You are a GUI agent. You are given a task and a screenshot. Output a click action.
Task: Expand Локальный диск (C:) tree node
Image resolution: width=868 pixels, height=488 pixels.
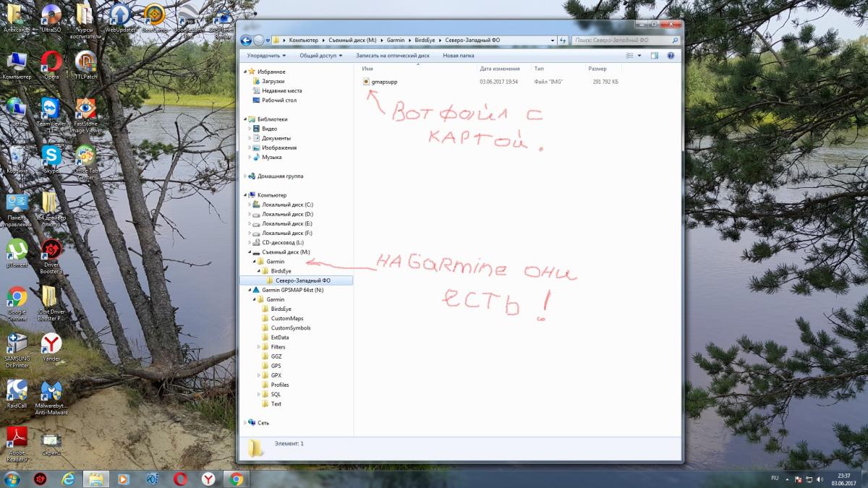pyautogui.click(x=250, y=205)
